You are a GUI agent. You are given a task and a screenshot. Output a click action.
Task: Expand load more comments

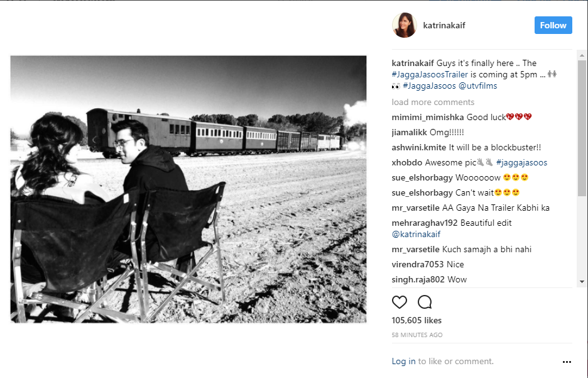pos(433,102)
